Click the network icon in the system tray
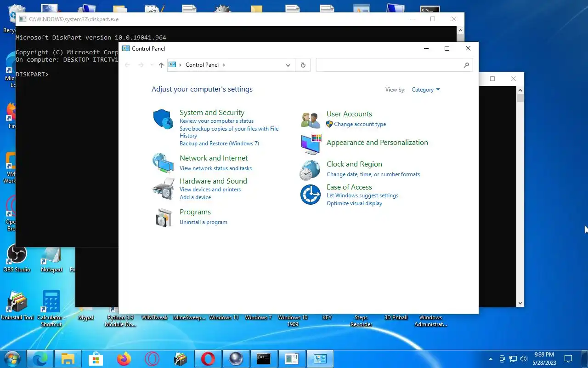Image resolution: width=588 pixels, height=368 pixels. (513, 359)
